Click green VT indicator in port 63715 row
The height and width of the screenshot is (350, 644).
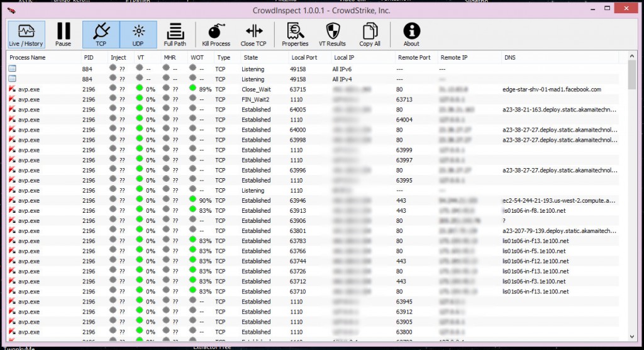point(140,88)
